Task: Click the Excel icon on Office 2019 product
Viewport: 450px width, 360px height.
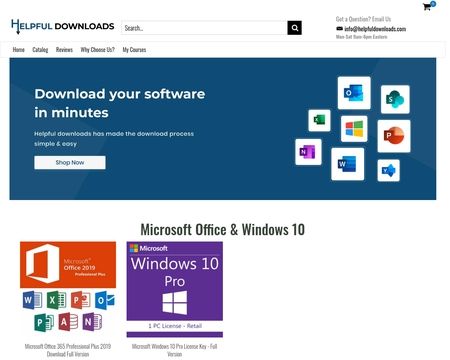Action: click(x=56, y=300)
